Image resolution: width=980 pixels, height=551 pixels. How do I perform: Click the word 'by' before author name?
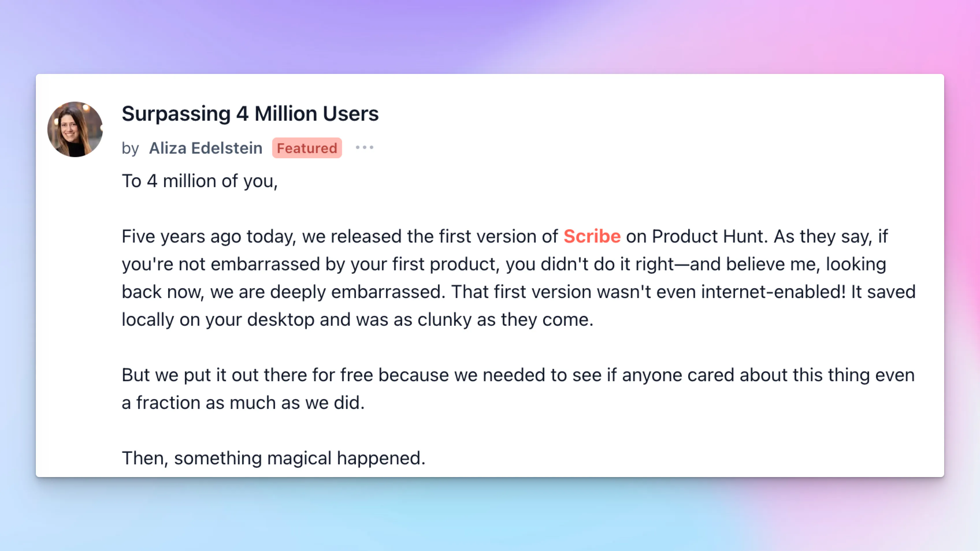click(x=130, y=148)
